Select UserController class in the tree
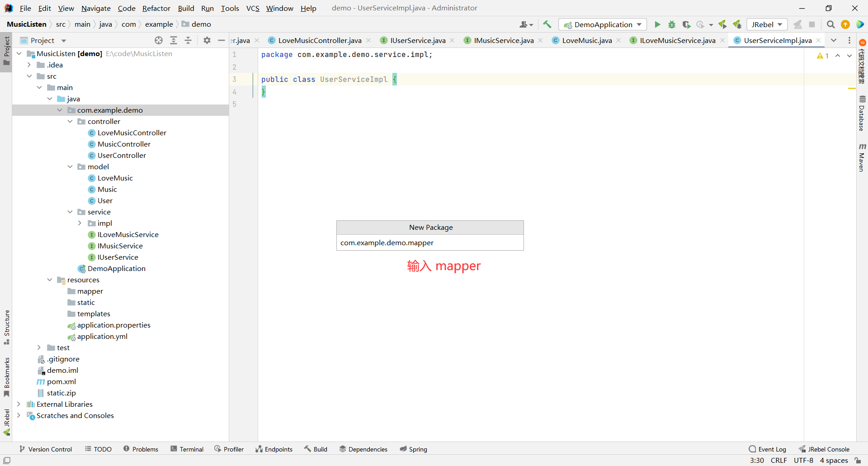Viewport: 868px width, 466px height. point(122,155)
